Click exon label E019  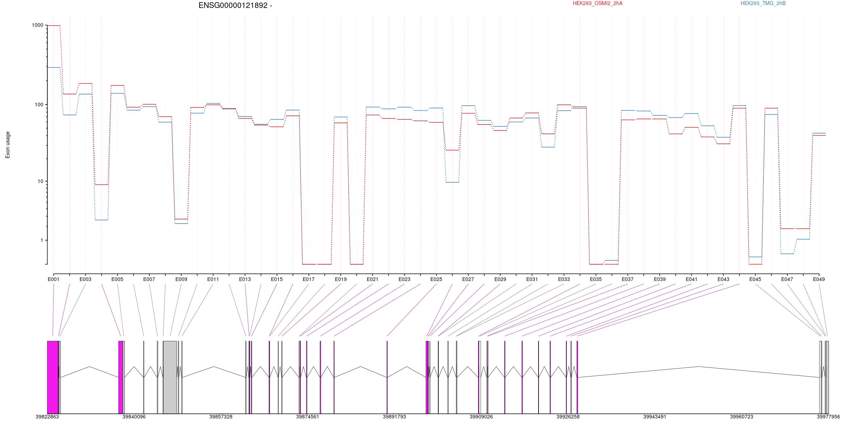[341, 279]
